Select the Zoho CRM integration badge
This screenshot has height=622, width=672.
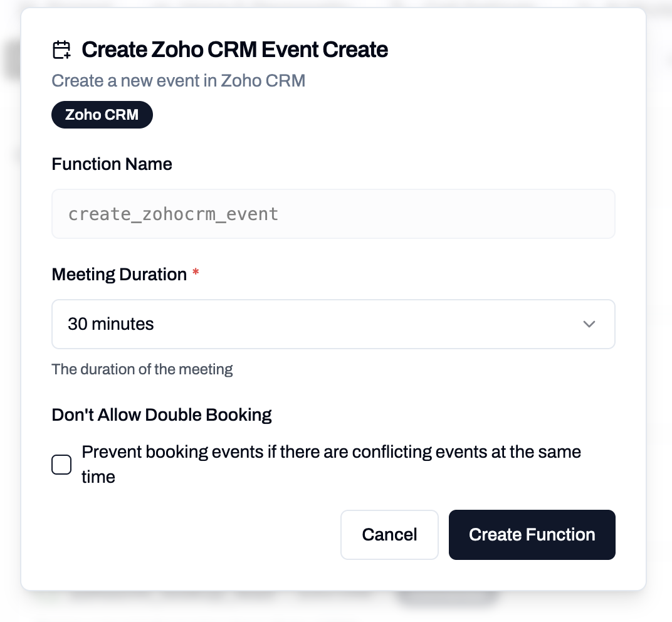click(102, 115)
